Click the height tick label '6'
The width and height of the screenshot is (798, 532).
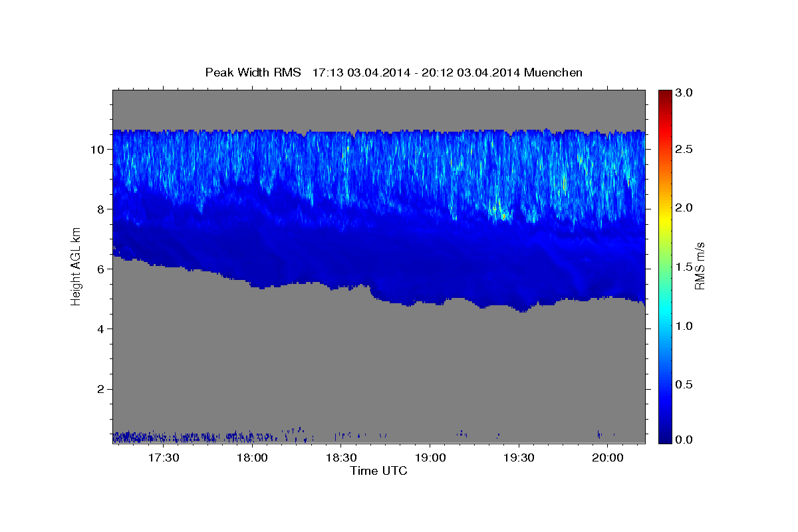tap(102, 269)
